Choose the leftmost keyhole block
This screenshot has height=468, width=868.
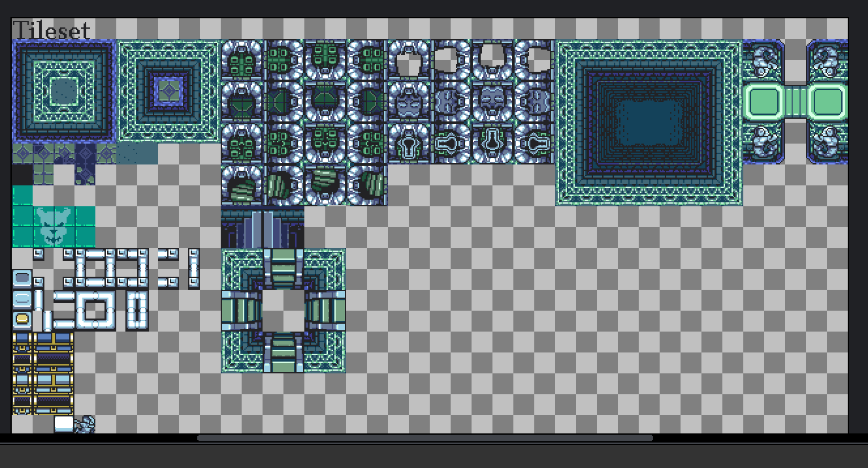pos(409,144)
